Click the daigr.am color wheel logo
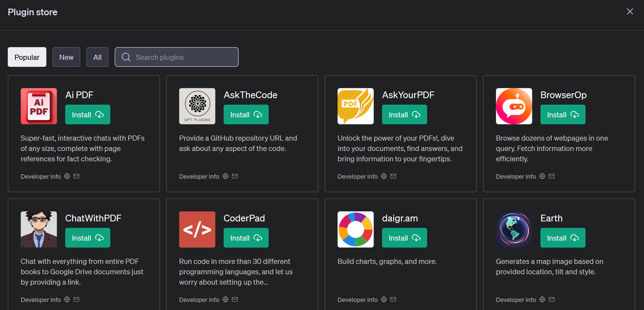This screenshot has width=644, height=310. click(356, 229)
